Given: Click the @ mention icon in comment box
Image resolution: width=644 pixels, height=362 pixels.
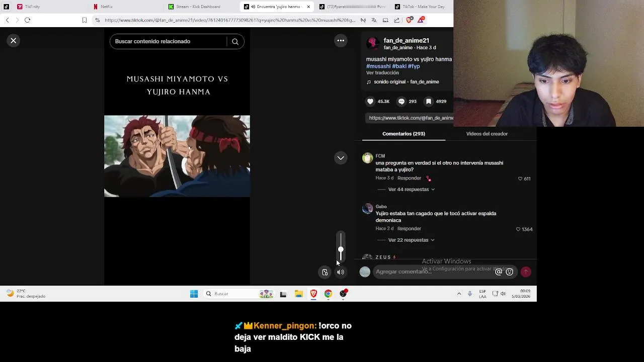Looking at the screenshot, I should (x=499, y=272).
